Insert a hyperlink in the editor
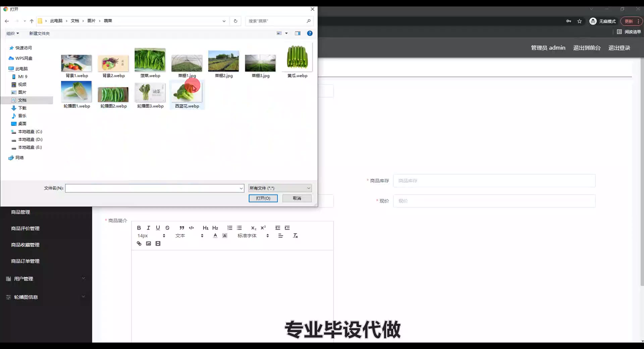 [x=139, y=244]
